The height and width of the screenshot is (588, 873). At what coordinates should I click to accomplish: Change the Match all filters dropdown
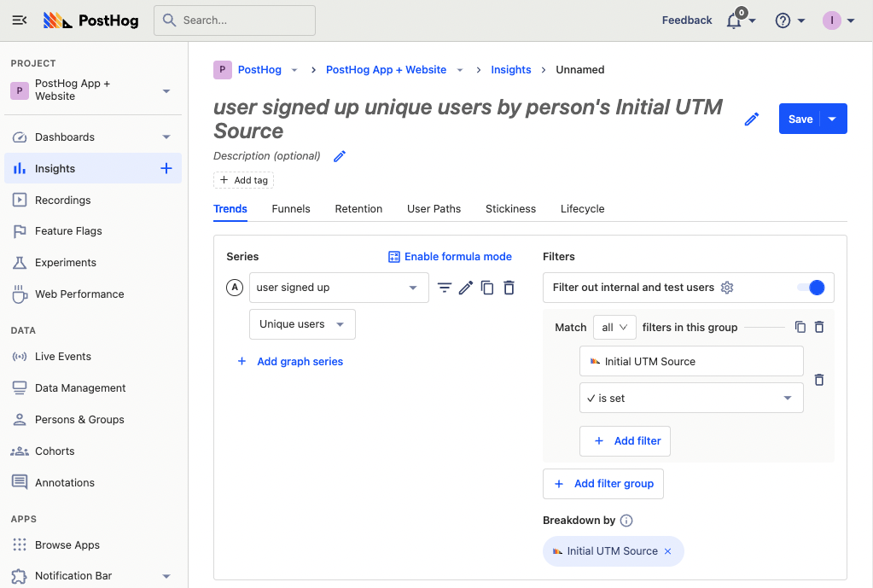[614, 327]
